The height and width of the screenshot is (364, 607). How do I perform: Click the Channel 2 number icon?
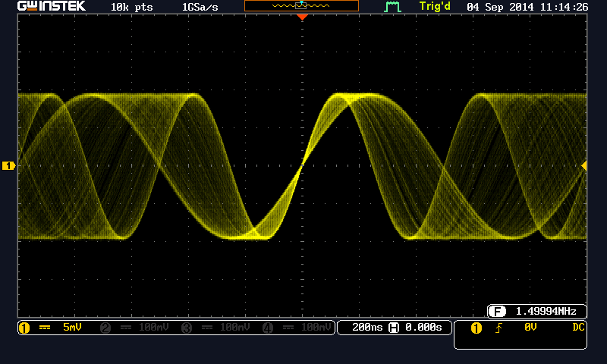coord(105,328)
